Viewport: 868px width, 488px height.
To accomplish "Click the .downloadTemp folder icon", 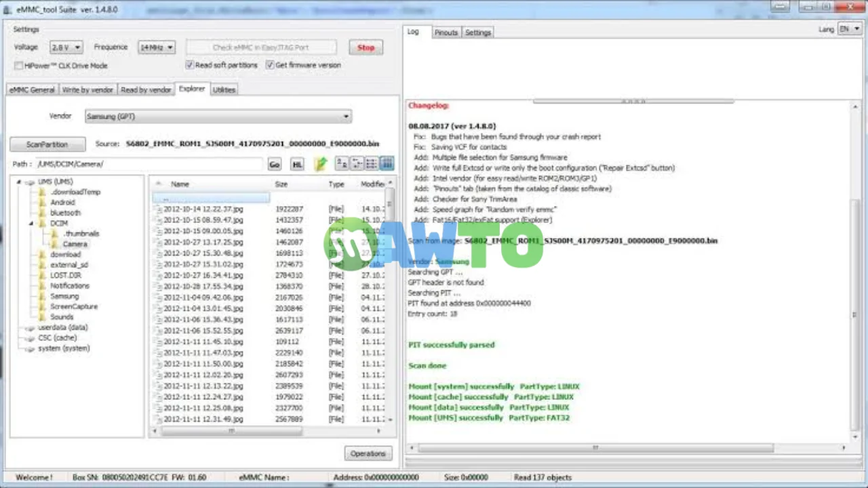I will click(43, 192).
